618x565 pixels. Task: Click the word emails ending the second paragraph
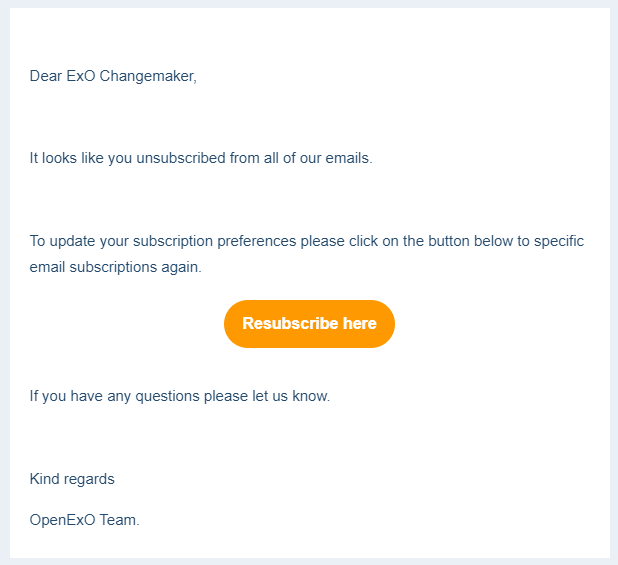click(349, 158)
